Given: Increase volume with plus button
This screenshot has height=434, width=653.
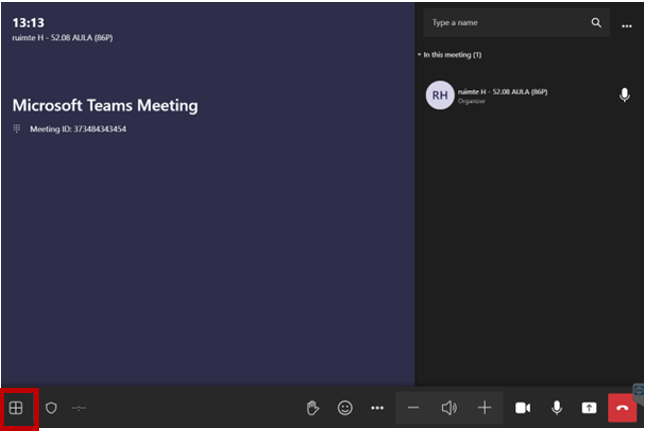Looking at the screenshot, I should [484, 408].
